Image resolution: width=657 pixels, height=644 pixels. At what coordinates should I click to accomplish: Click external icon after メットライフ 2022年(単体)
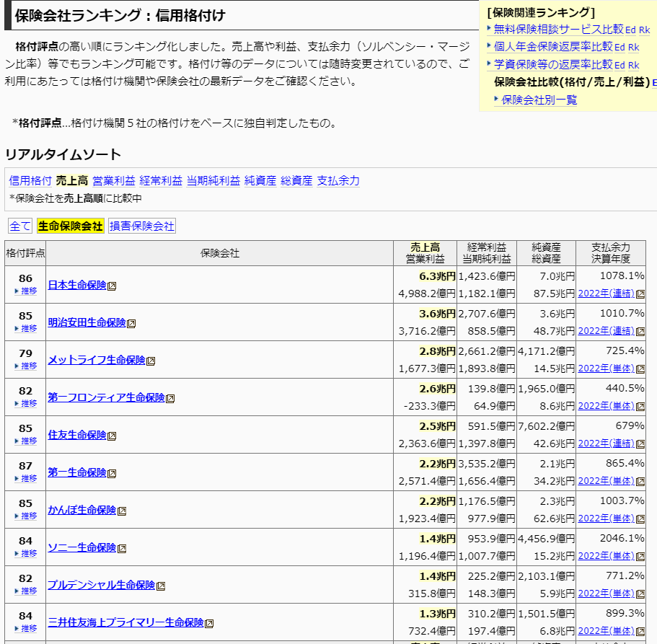(x=640, y=369)
